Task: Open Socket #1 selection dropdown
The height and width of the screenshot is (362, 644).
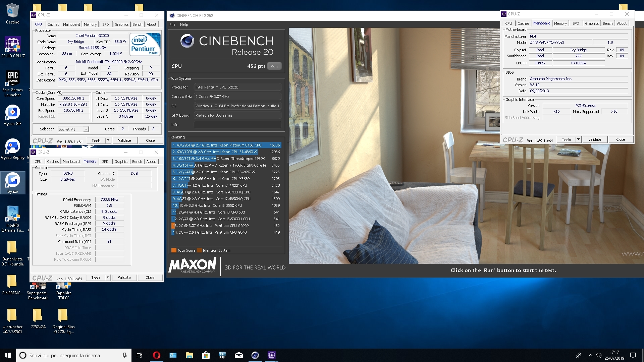Action: (73, 129)
